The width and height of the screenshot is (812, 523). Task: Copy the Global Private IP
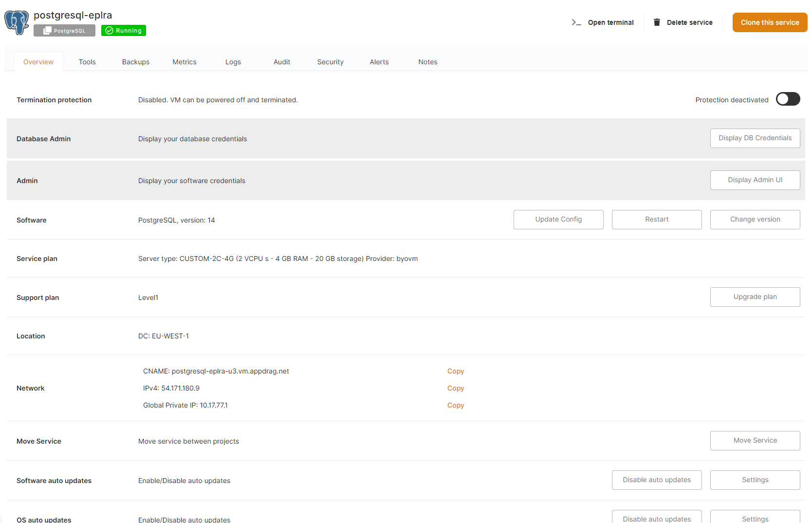coord(456,405)
